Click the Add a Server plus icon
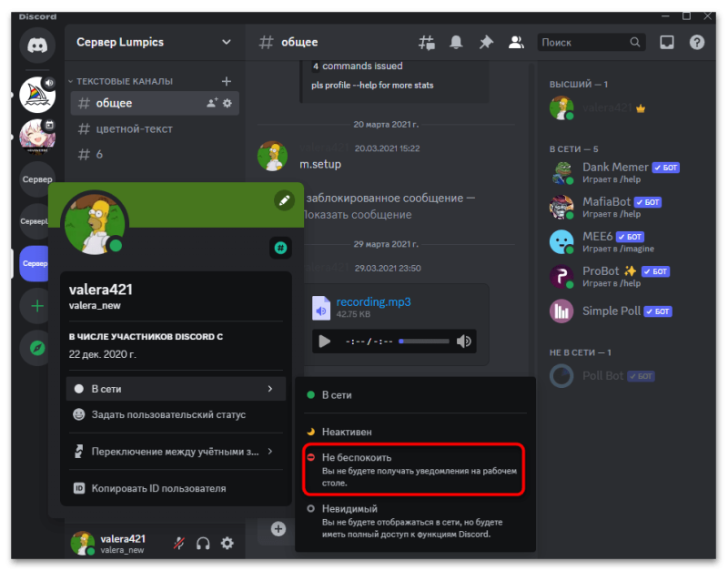This screenshot has width=728, height=571. pos(37,306)
